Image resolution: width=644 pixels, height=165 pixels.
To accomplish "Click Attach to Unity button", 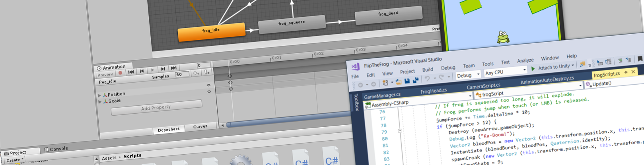I will pos(553,68).
